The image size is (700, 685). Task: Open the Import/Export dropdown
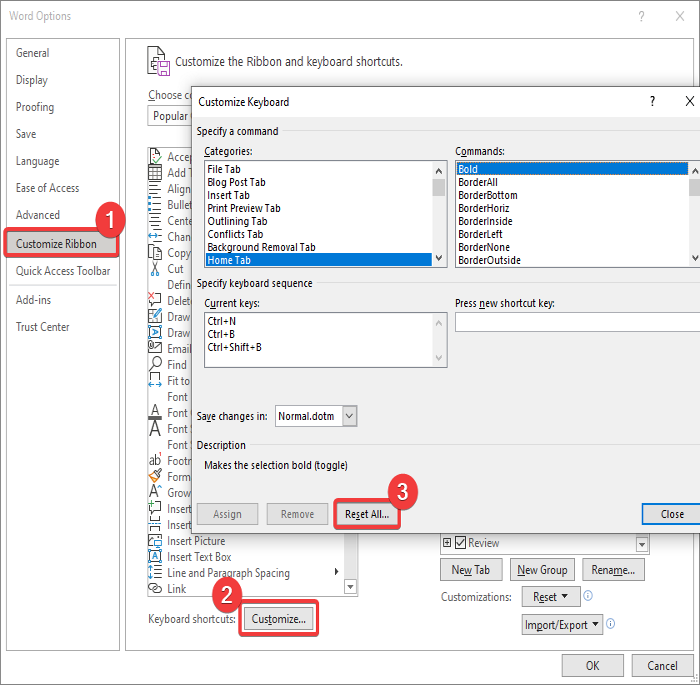pyautogui.click(x=562, y=625)
